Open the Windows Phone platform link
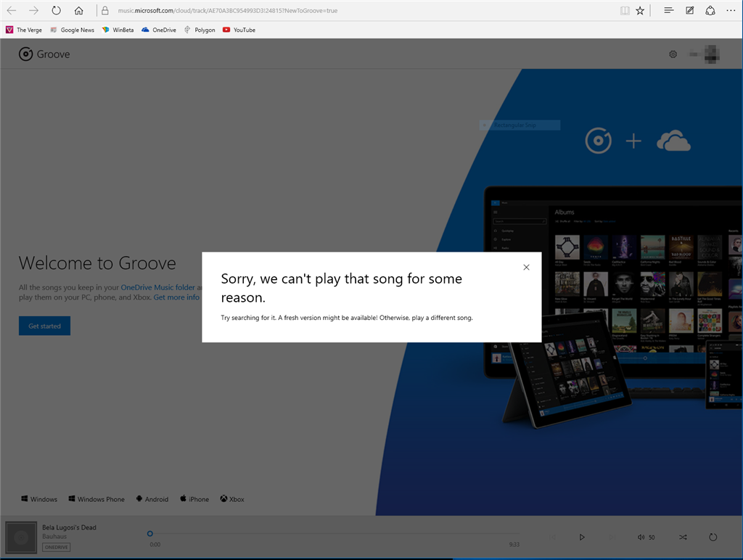Screen dimensions: 743x560 97,499
